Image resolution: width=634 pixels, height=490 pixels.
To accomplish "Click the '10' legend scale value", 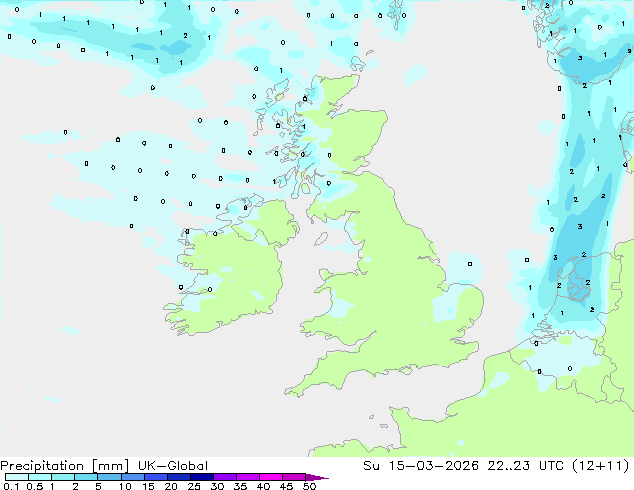I will pos(125,486).
